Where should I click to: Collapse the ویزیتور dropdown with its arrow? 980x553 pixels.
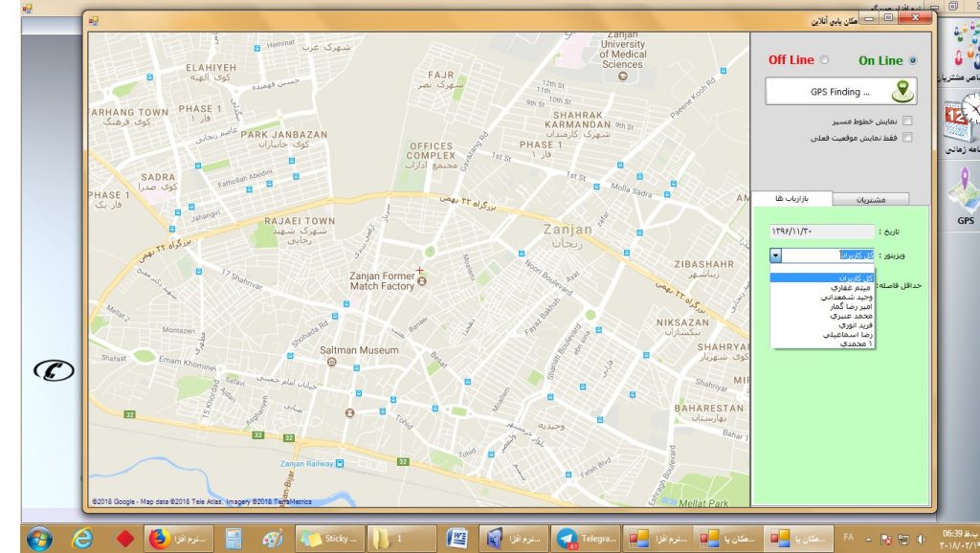[x=775, y=255]
